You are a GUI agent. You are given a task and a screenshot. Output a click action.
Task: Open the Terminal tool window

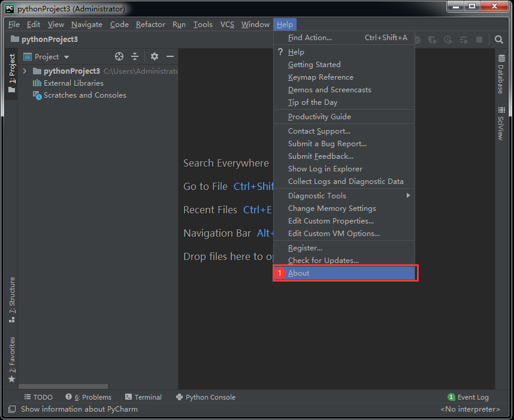(x=143, y=397)
